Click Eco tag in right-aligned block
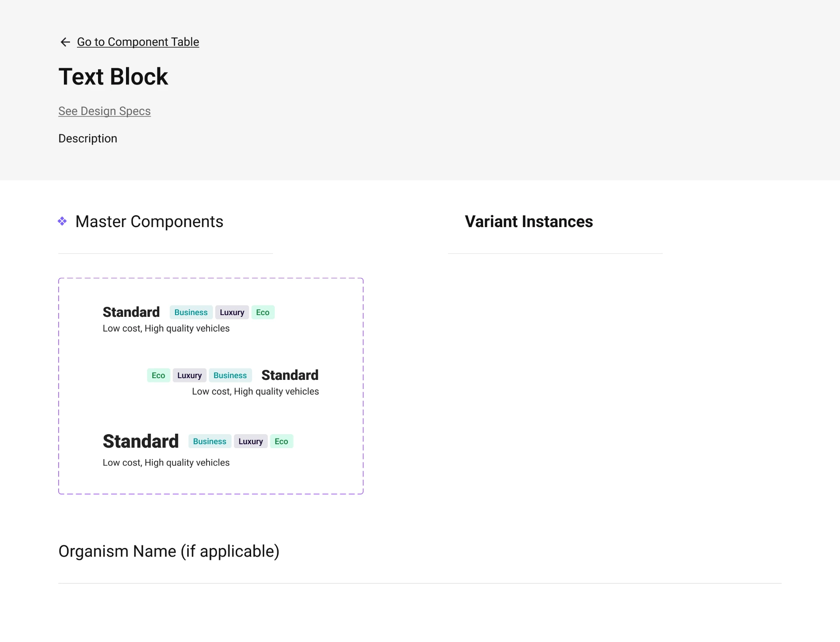This screenshot has width=840, height=642. click(158, 375)
